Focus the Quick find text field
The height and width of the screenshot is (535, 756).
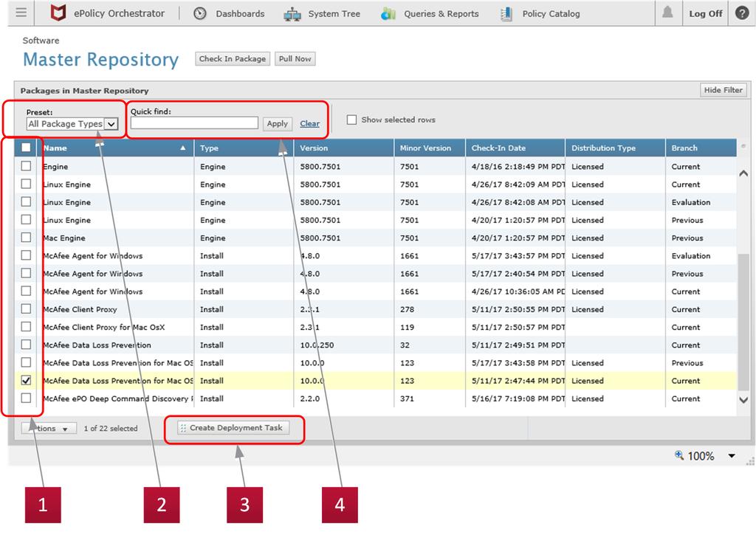tap(194, 123)
